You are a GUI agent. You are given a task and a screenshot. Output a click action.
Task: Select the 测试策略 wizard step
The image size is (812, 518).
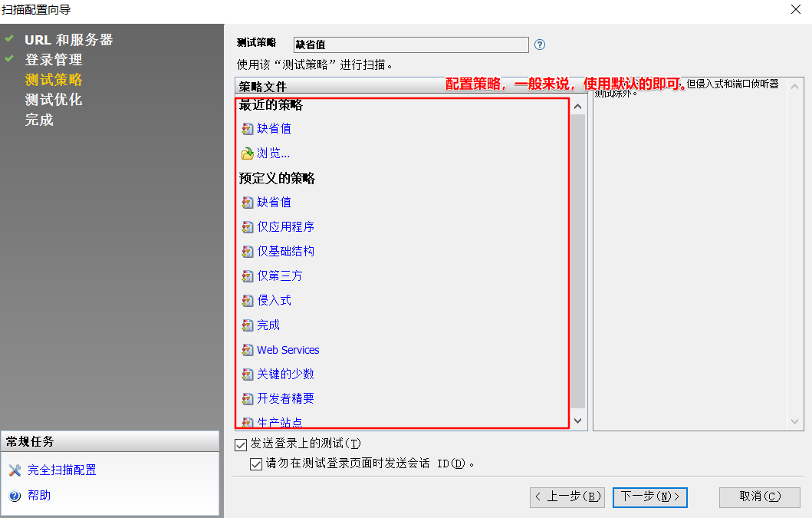click(x=54, y=80)
